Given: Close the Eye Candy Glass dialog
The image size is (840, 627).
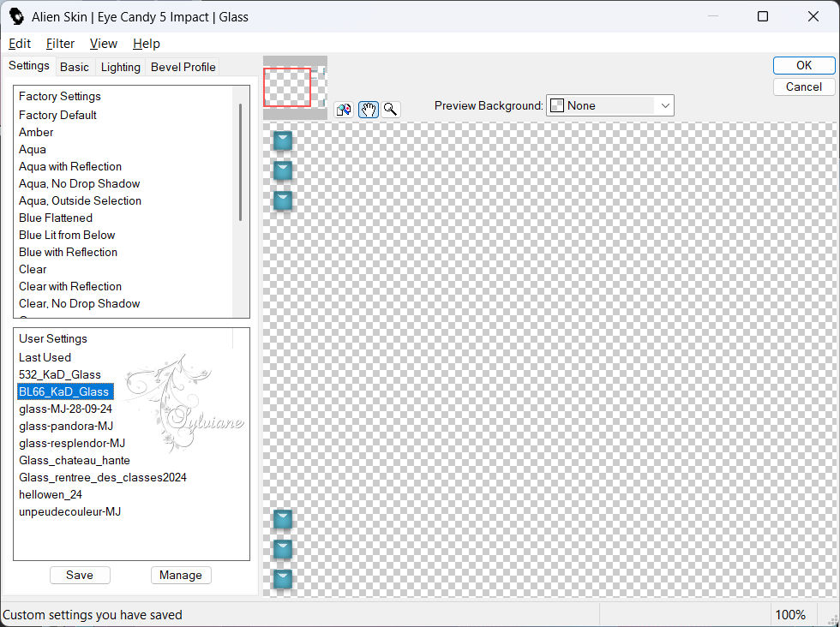Looking at the screenshot, I should 813,16.
